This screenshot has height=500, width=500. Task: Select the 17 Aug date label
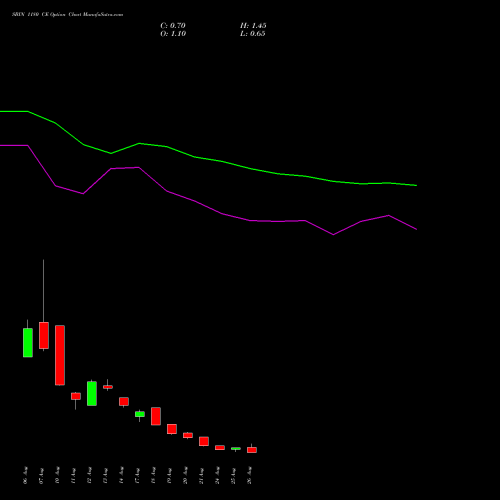(137, 475)
